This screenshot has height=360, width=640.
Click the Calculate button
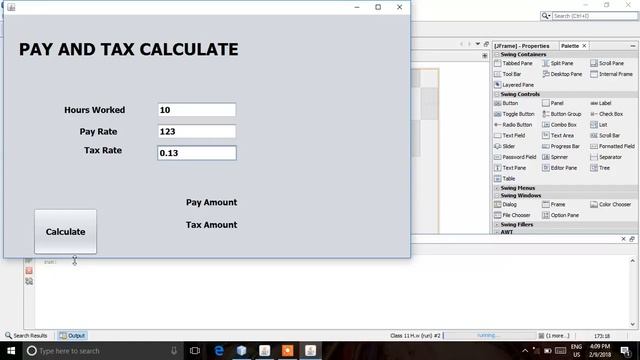[65, 231]
